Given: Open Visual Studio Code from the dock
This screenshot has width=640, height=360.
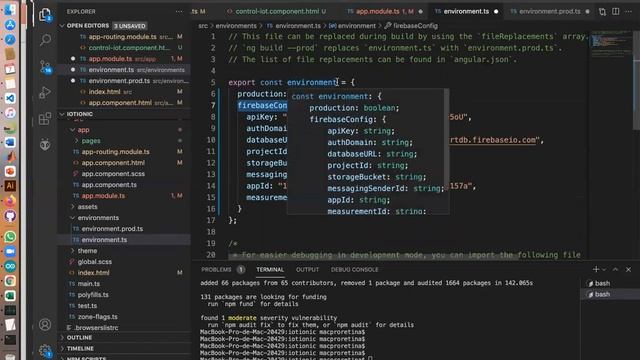Looking at the screenshot, I should pyautogui.click(x=10, y=98).
